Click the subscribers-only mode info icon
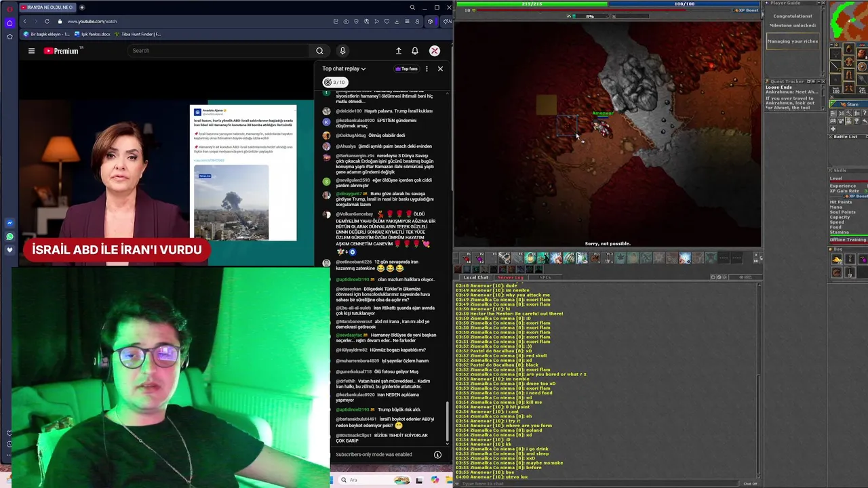This screenshot has height=488, width=868. click(437, 455)
